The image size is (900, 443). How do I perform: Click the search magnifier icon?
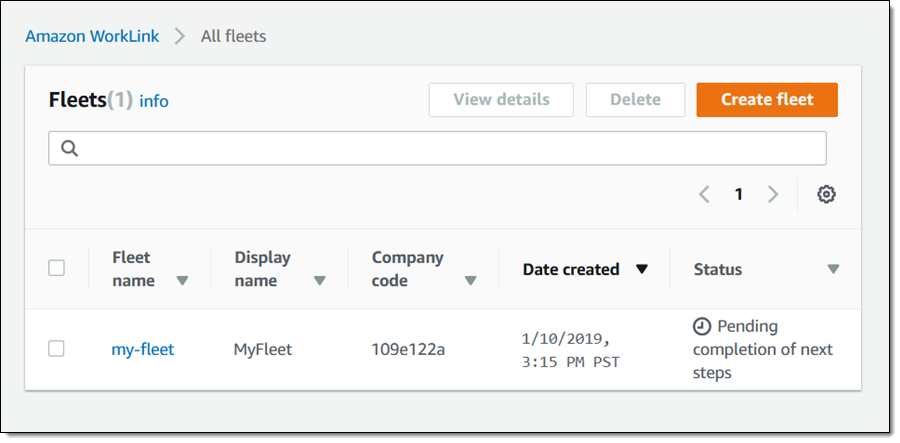[69, 148]
